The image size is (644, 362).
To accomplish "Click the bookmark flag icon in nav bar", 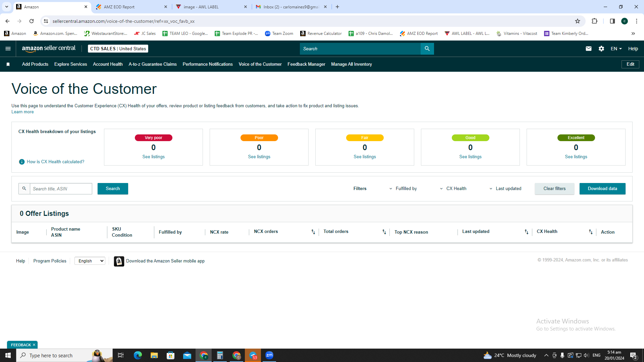I will tap(8, 64).
